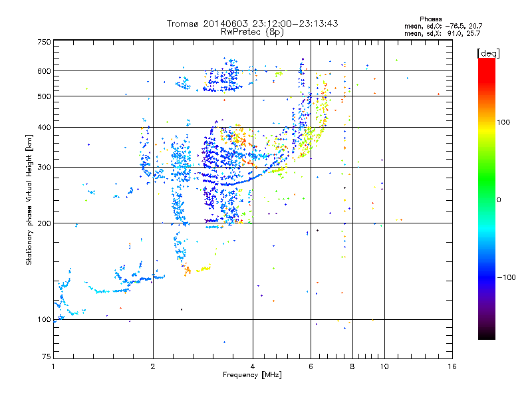
Task: Click the y-axis tick label "300"
Action: (44, 168)
